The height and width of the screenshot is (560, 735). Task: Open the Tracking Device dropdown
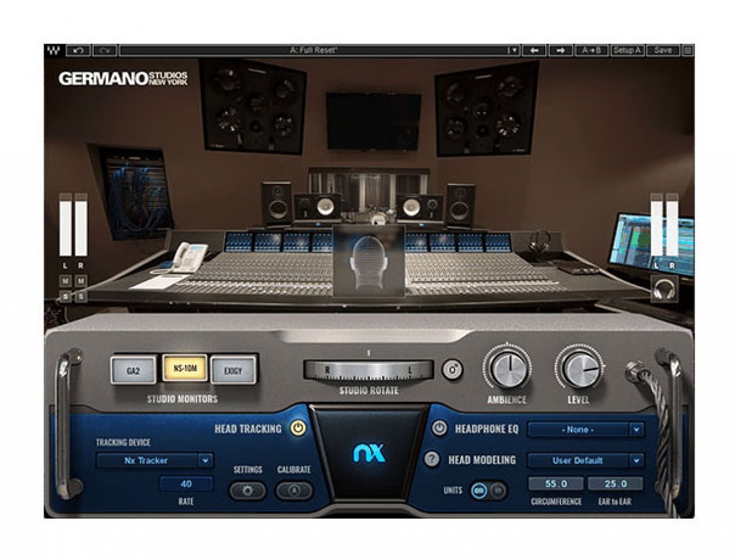154,460
